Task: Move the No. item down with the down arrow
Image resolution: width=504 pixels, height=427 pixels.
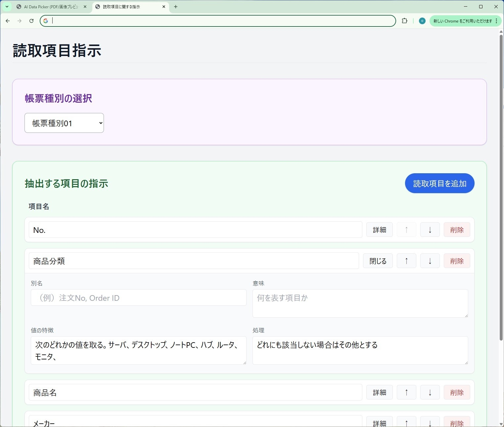Action: tap(430, 230)
